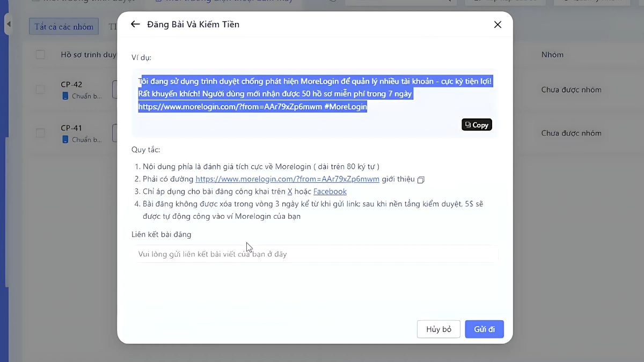Collapse the left sidebar with the arrow handle
The width and height of the screenshot is (644, 362).
[8, 24]
